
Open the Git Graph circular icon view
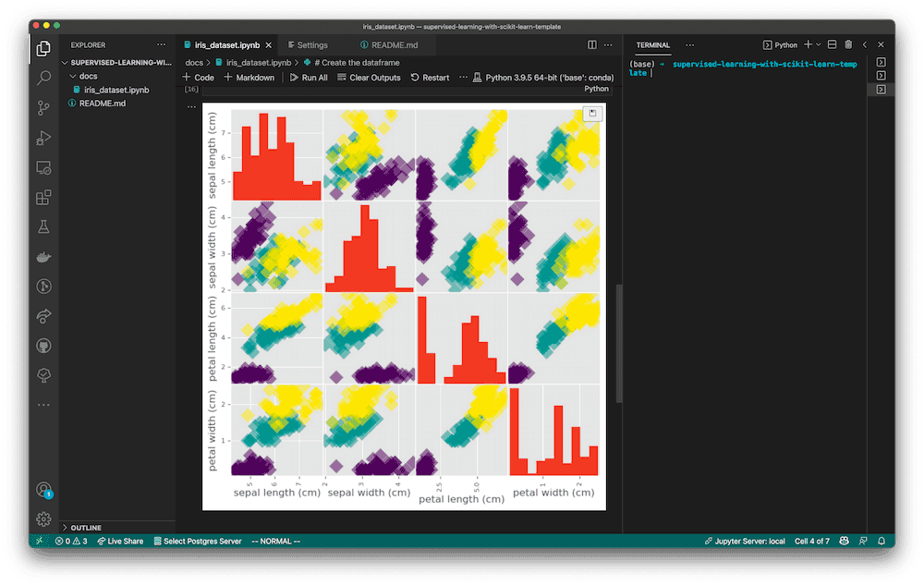[43, 287]
